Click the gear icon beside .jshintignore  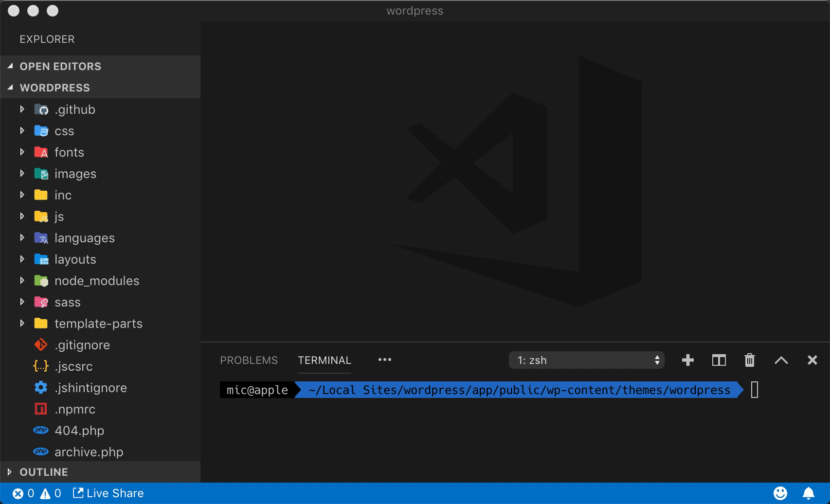(x=41, y=388)
